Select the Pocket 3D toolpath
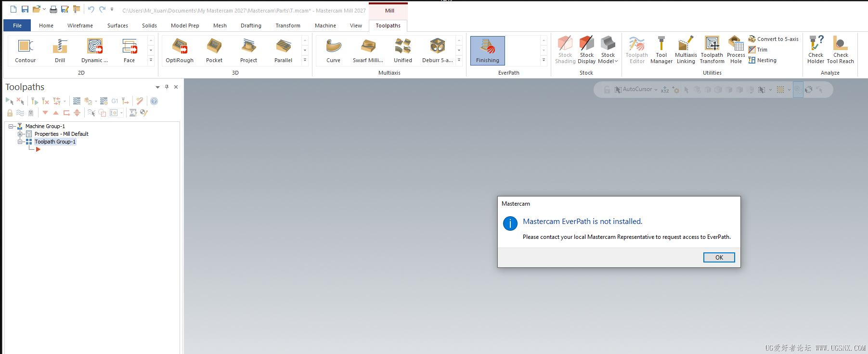 pos(214,51)
